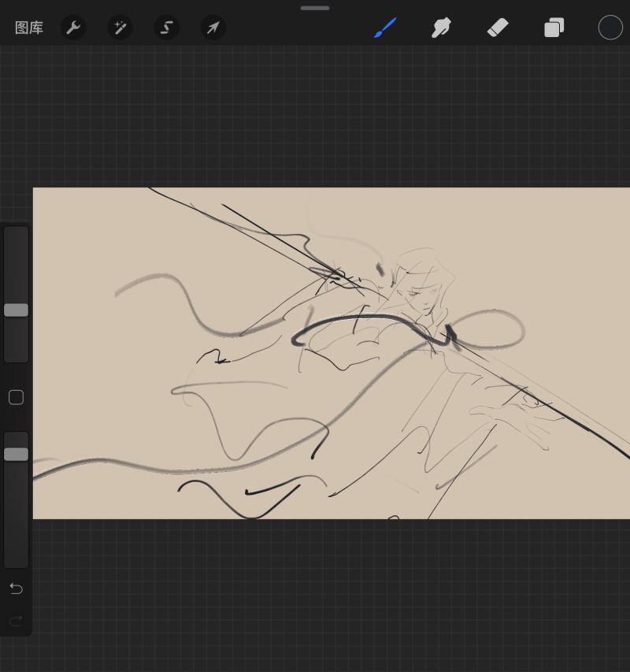
Task: Open the Actions wrench menu
Action: coord(73,28)
